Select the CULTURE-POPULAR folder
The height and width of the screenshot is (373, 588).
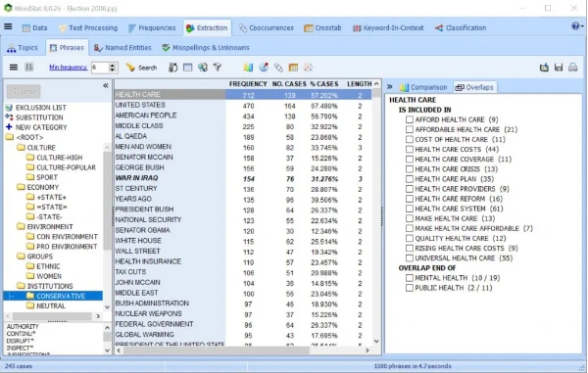tap(66, 167)
